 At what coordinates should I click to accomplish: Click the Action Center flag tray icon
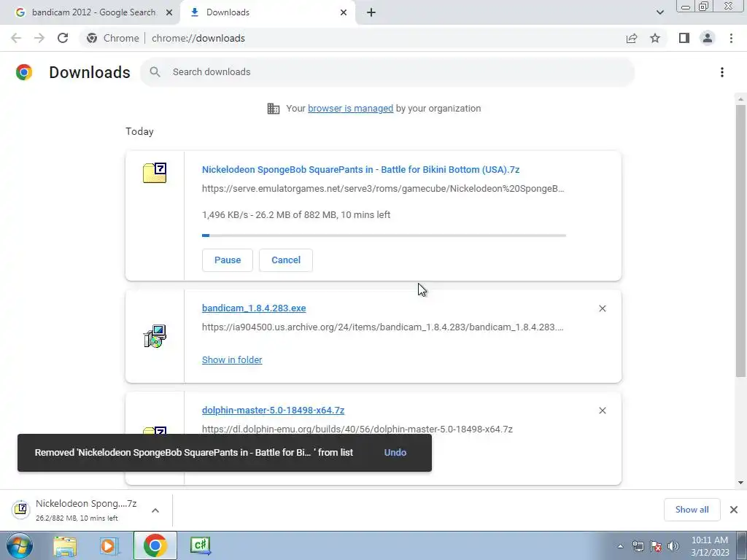click(656, 546)
